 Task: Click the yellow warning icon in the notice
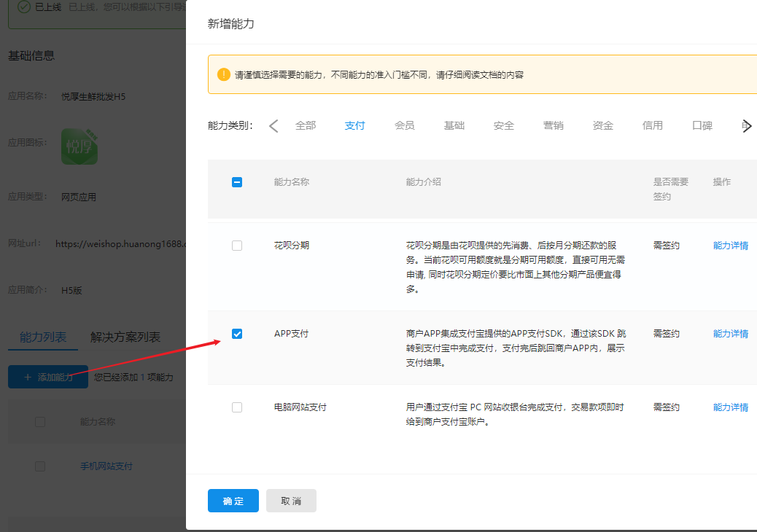click(x=224, y=74)
